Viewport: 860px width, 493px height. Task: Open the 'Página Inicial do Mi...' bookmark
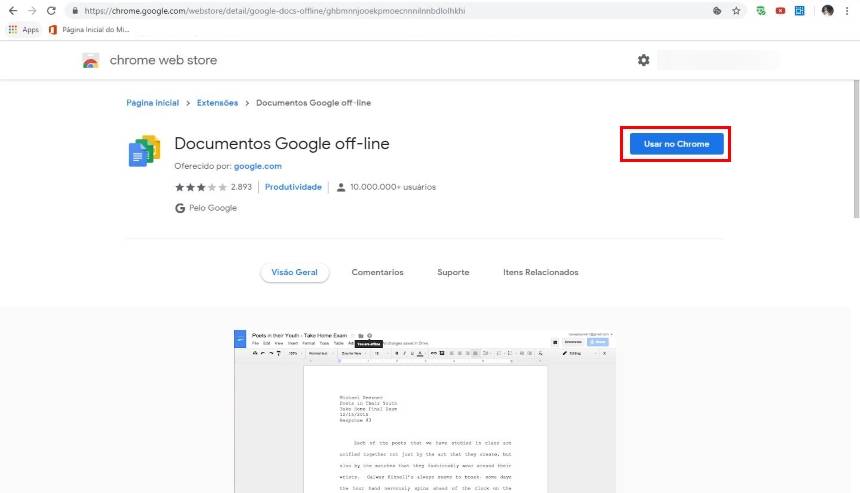point(89,30)
